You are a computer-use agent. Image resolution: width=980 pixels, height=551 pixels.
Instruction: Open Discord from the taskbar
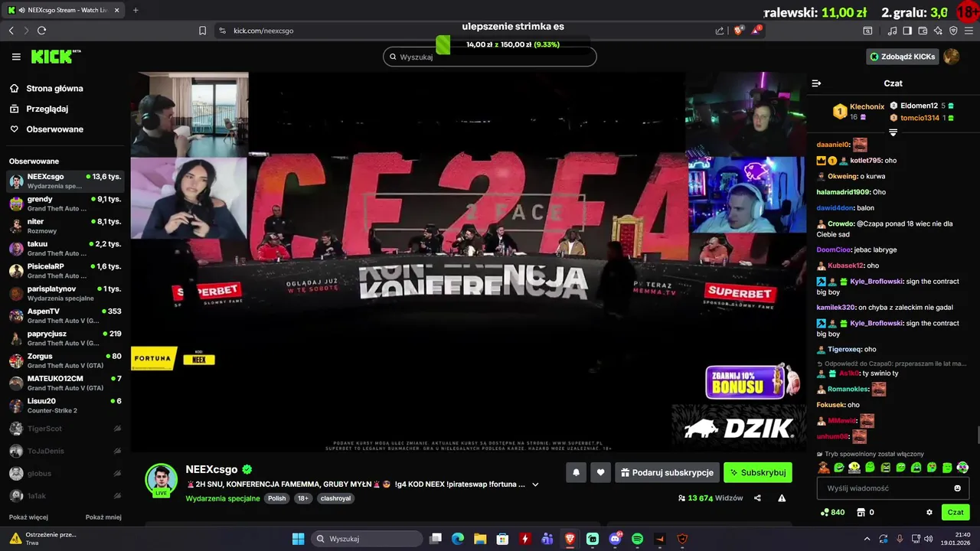[615, 539]
